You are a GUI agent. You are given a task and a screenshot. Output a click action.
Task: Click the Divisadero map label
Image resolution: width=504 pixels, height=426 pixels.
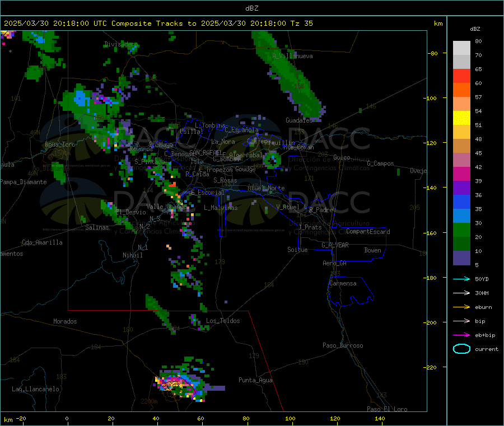pos(121,44)
